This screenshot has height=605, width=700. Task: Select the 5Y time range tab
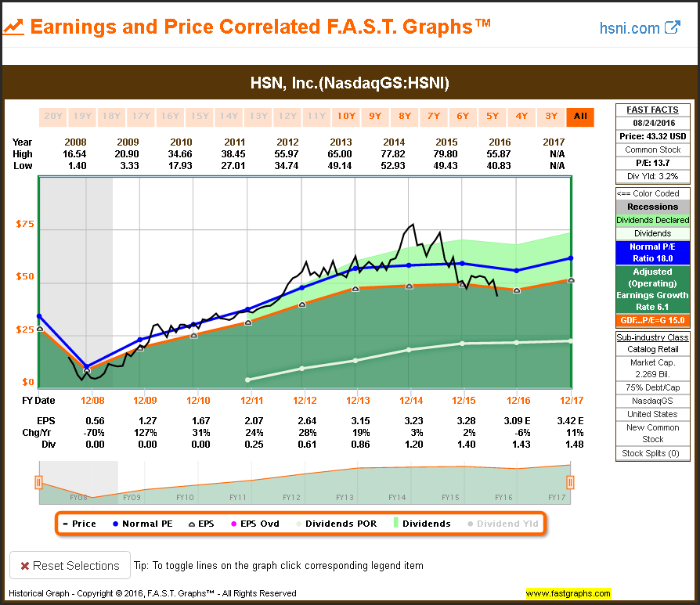(x=493, y=117)
